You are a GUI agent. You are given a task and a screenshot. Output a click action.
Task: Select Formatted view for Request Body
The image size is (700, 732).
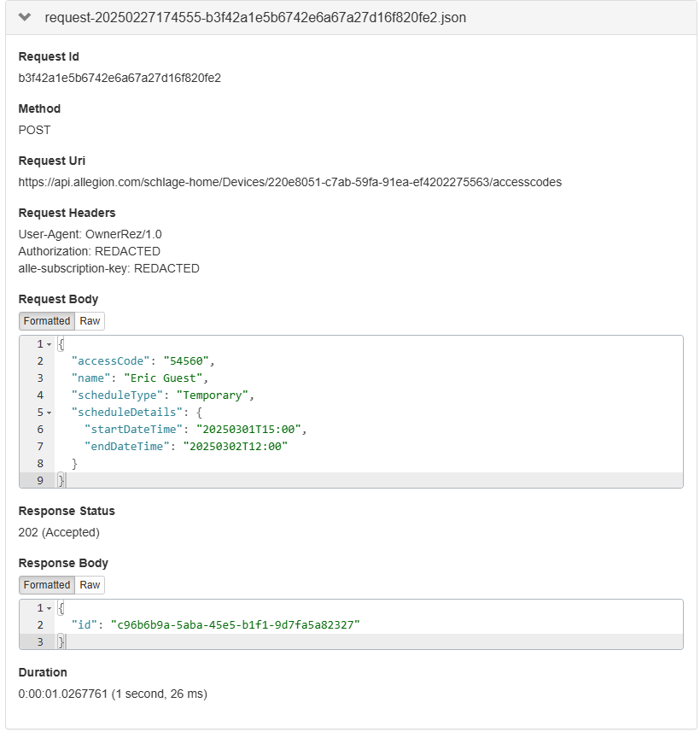(47, 321)
